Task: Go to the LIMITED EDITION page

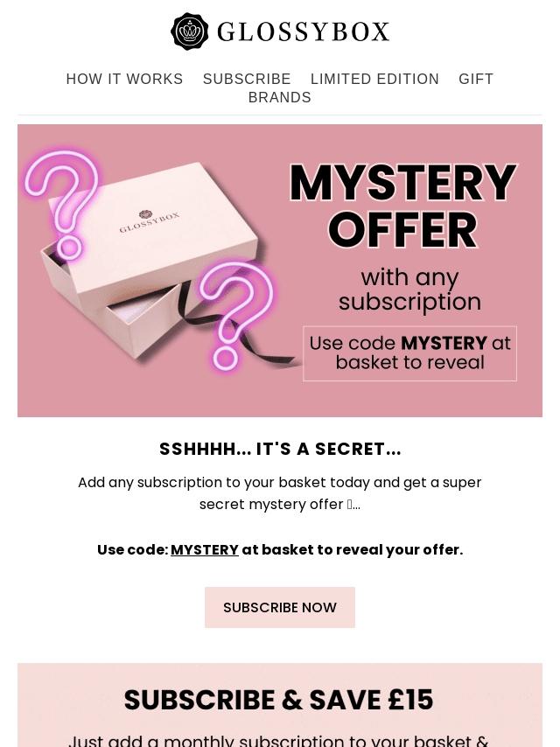Action: (374, 79)
